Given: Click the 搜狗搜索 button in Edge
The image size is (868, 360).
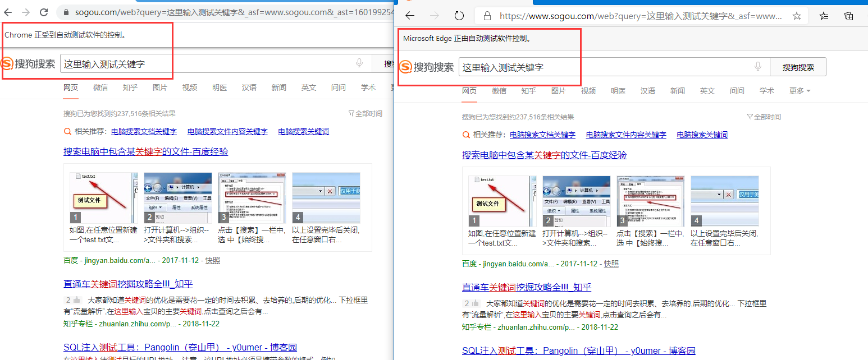Looking at the screenshot, I should coord(798,67).
